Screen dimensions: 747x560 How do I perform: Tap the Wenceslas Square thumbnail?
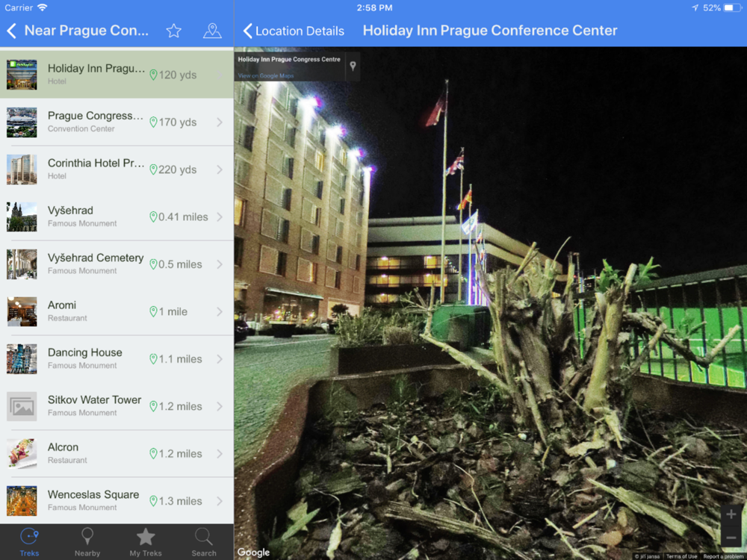tap(22, 502)
